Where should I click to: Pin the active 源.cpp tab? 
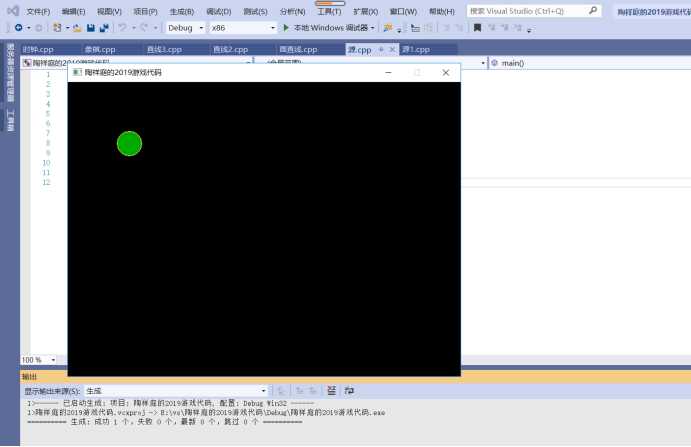pos(381,49)
